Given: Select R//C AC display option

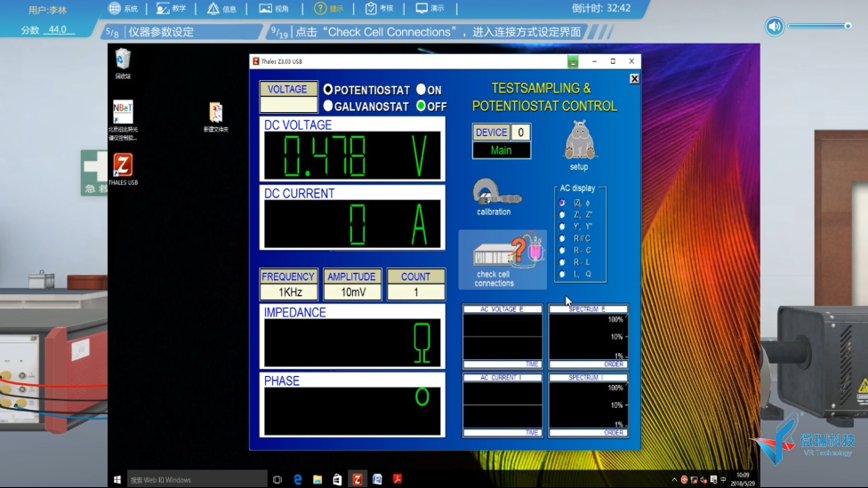Looking at the screenshot, I should [x=562, y=238].
